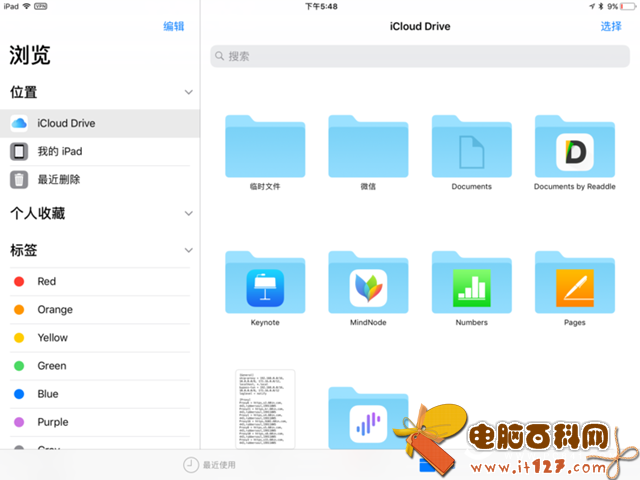
Task: Open the audio waveform app folder
Action: 368,418
